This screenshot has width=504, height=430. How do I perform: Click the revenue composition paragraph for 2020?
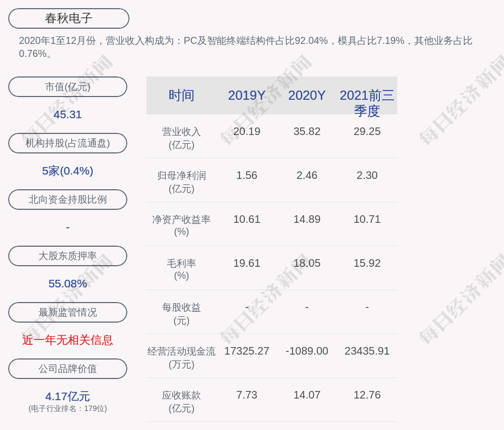pyautogui.click(x=245, y=47)
